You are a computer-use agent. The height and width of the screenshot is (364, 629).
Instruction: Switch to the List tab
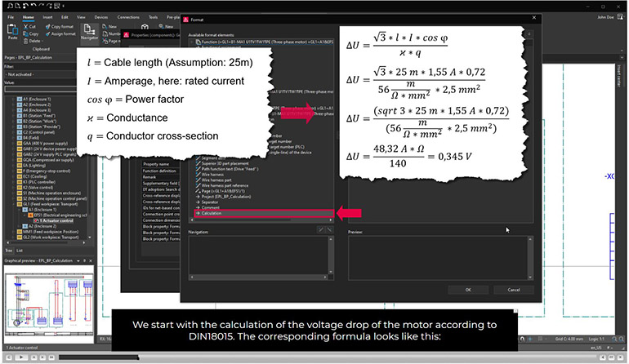pos(20,250)
